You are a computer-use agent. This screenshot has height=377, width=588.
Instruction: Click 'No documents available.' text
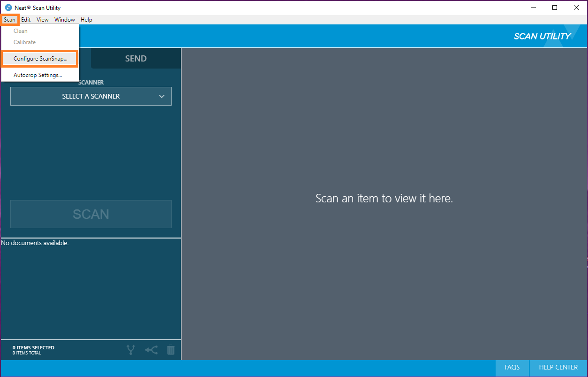pos(35,243)
